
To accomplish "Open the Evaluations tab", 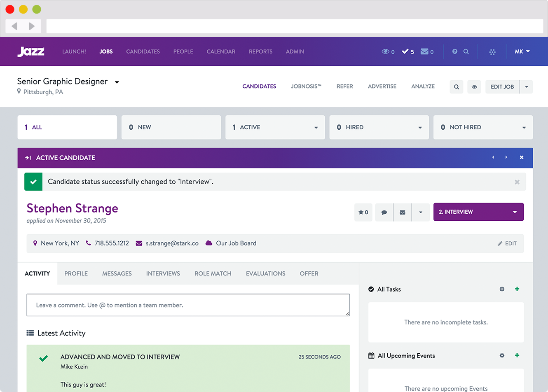I will [x=266, y=273].
